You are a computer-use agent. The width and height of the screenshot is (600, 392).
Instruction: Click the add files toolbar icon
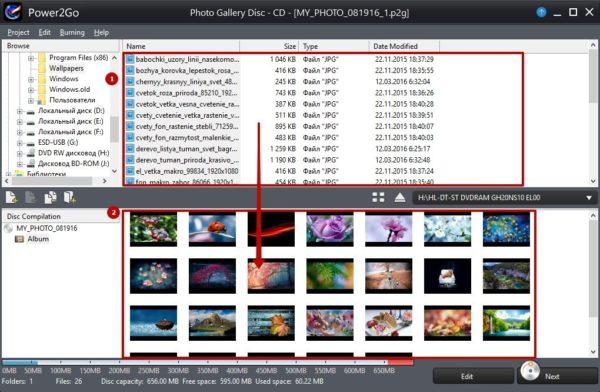point(11,198)
